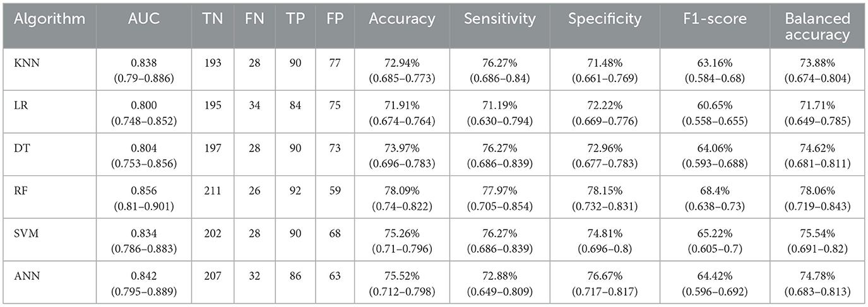Click the Algorithm column header
Screen dimensions: 868x307
(49, 19)
